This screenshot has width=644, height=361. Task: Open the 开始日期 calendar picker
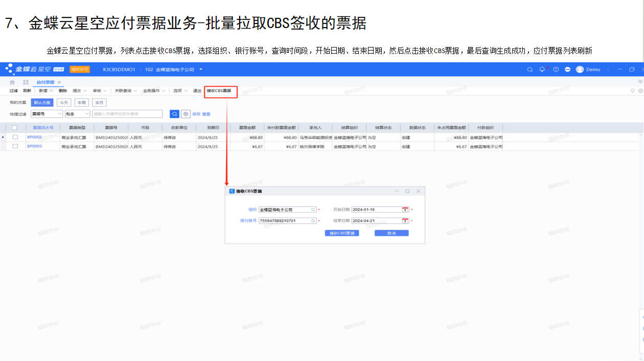tap(405, 209)
